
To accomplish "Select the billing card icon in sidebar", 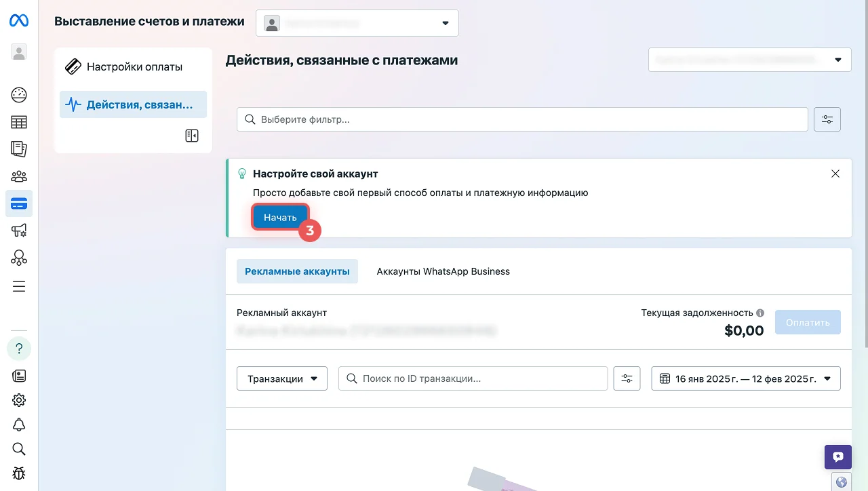I will point(19,203).
